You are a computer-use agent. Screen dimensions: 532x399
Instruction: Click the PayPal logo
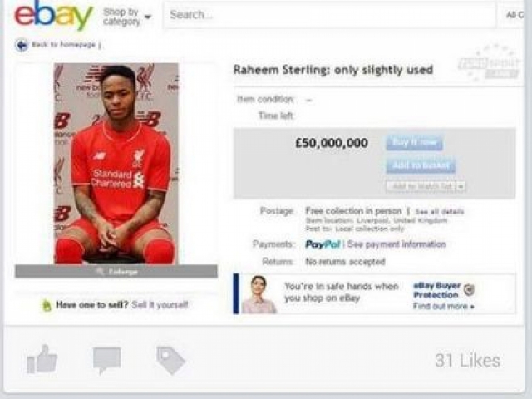[x=323, y=244]
